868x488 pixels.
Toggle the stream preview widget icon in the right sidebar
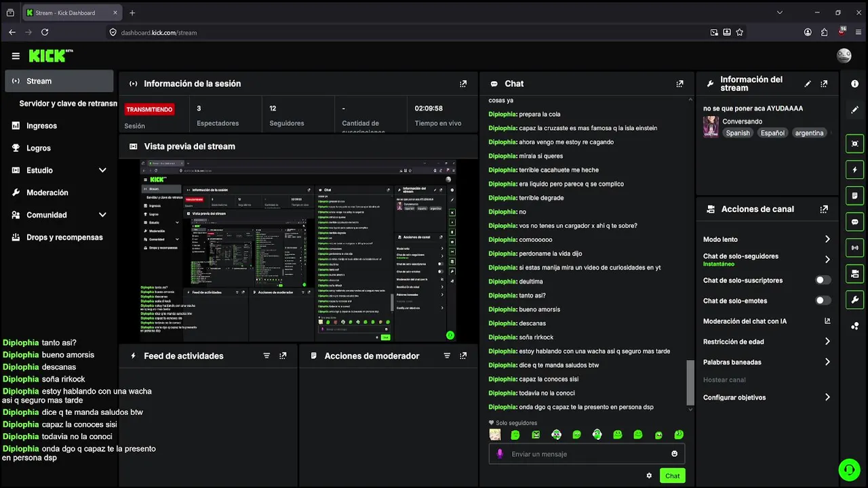(854, 144)
